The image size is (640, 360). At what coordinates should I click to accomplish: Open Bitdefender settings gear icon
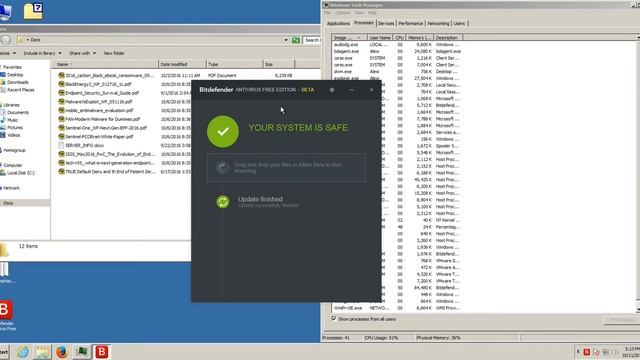(x=332, y=90)
